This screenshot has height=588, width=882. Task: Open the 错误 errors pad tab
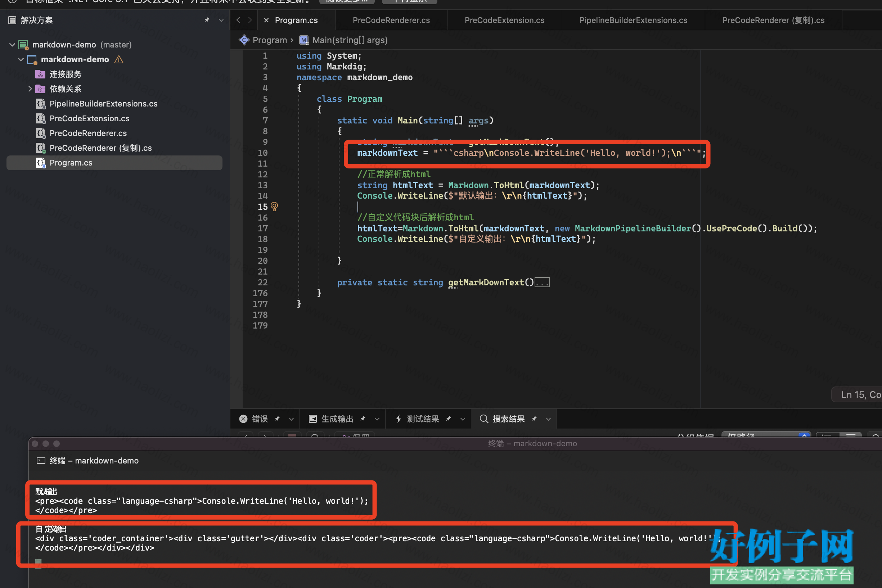click(x=260, y=419)
